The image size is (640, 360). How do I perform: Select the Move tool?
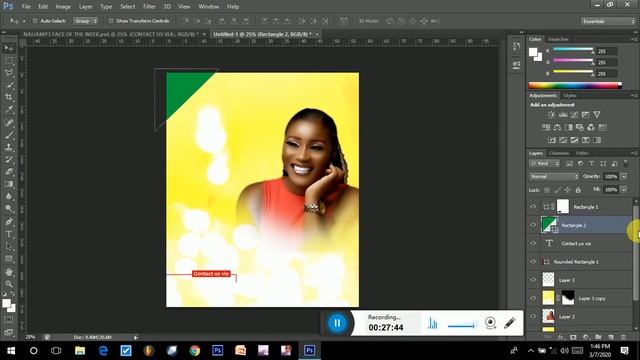click(9, 48)
